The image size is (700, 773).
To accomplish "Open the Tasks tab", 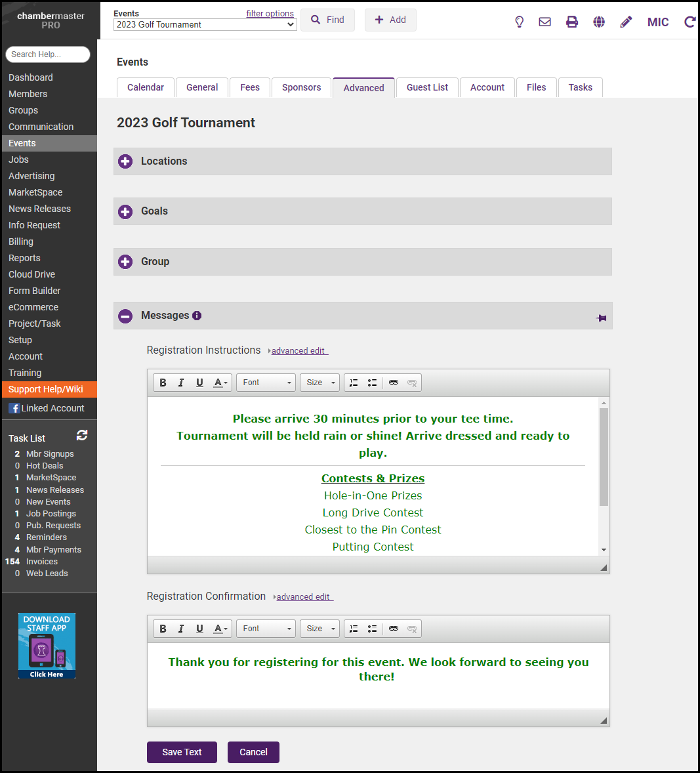I will (x=580, y=87).
